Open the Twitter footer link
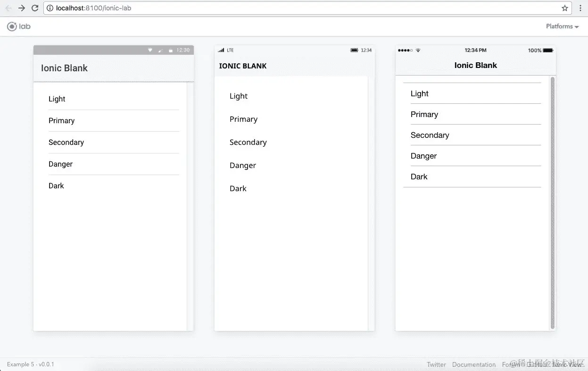 [x=436, y=364]
